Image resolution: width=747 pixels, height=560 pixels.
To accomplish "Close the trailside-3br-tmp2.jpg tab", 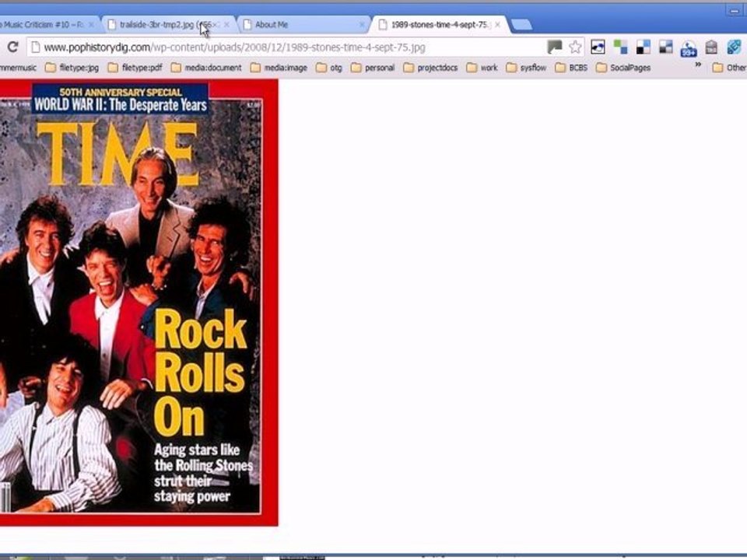I will 226,24.
